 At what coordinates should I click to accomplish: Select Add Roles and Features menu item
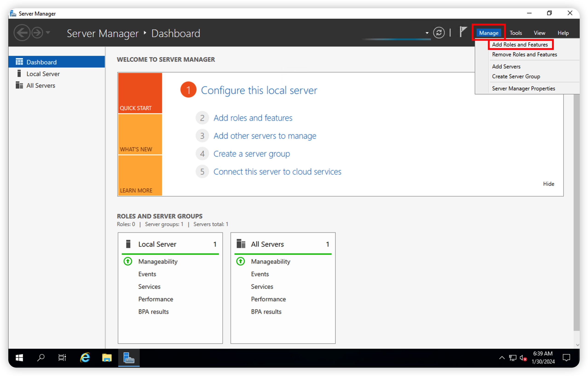click(x=520, y=44)
